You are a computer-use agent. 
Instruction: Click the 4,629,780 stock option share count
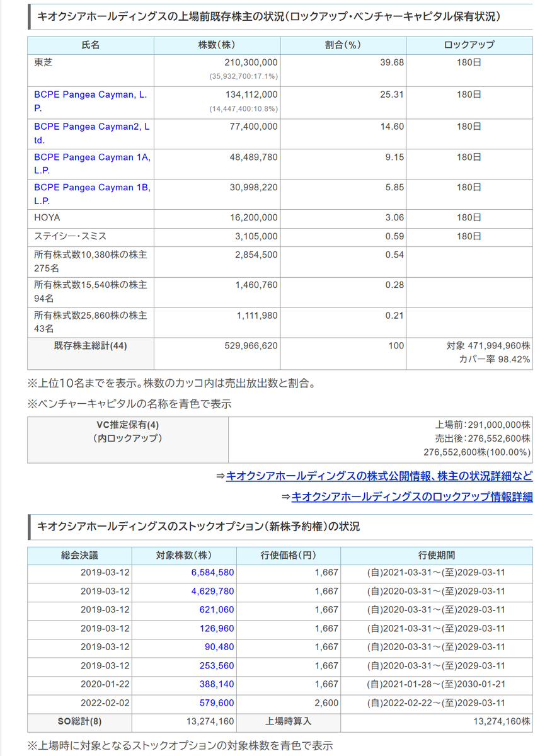coord(212,591)
